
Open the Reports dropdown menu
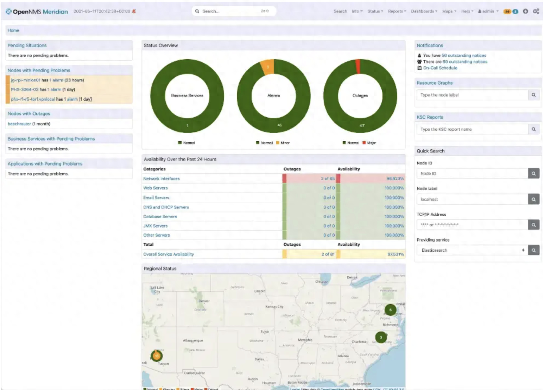point(397,11)
